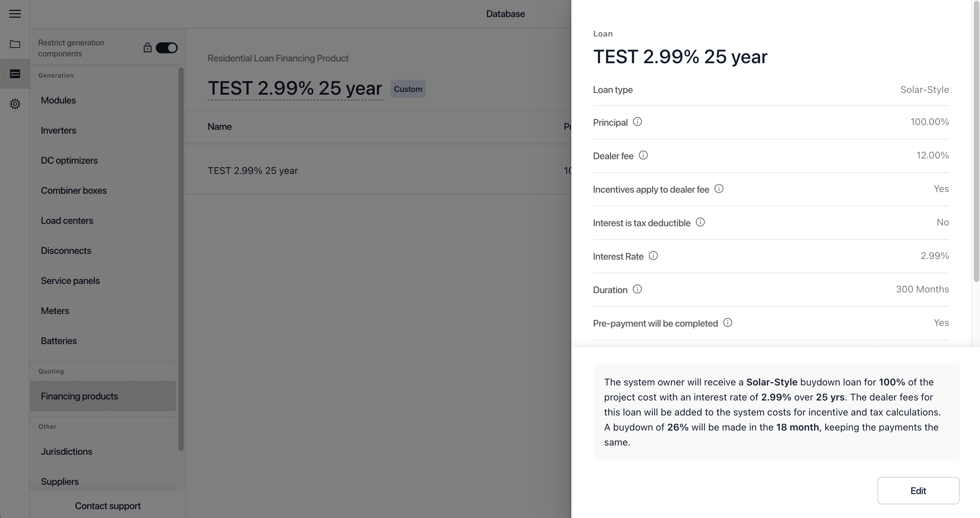The image size is (980, 518).
Task: Click Incentives apply to dealer fee info
Action: pyautogui.click(x=719, y=189)
